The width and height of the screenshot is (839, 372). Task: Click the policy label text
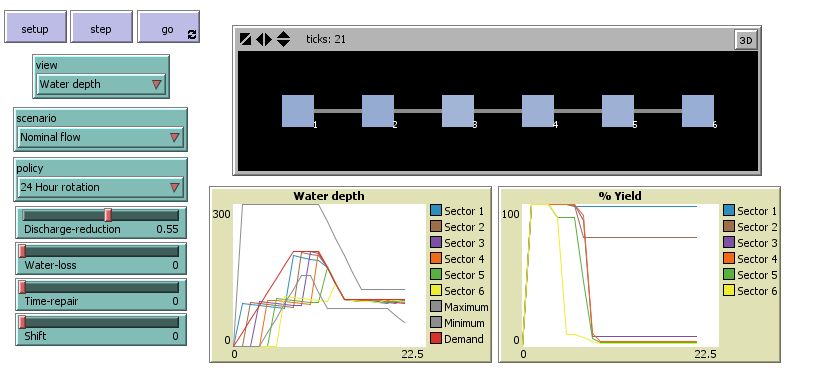tap(29, 168)
